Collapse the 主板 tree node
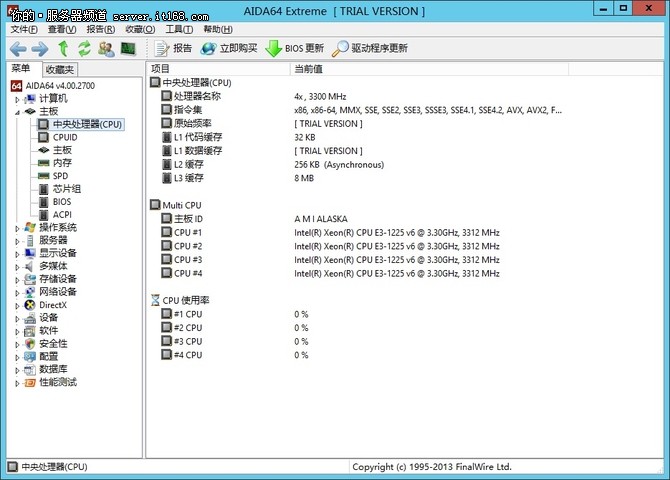Screen dimensions: 670x480 click(x=17, y=112)
